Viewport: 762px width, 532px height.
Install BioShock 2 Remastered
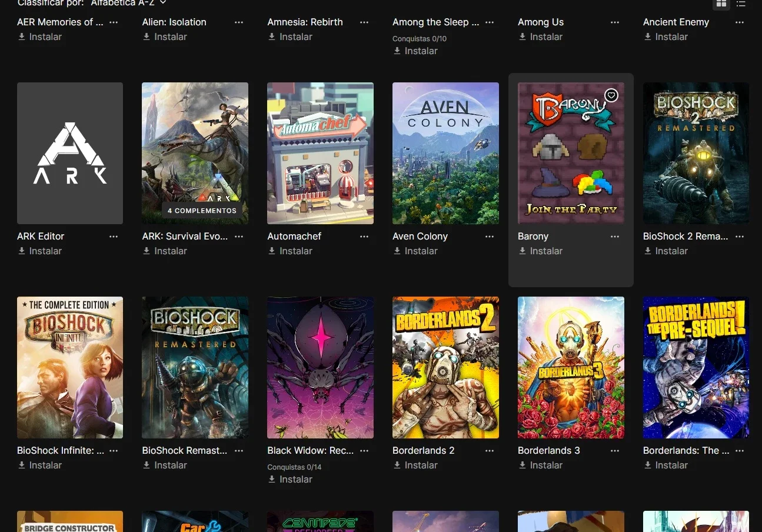[666, 251]
